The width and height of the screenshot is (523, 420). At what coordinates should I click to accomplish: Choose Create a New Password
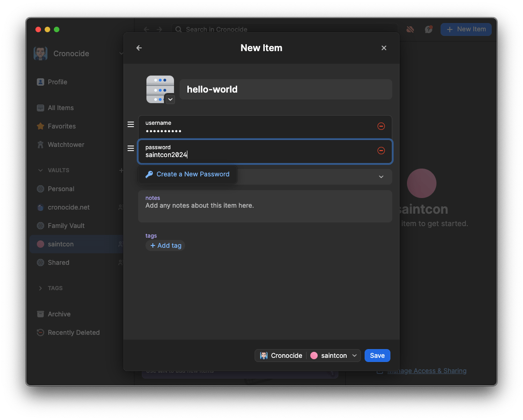(x=187, y=174)
